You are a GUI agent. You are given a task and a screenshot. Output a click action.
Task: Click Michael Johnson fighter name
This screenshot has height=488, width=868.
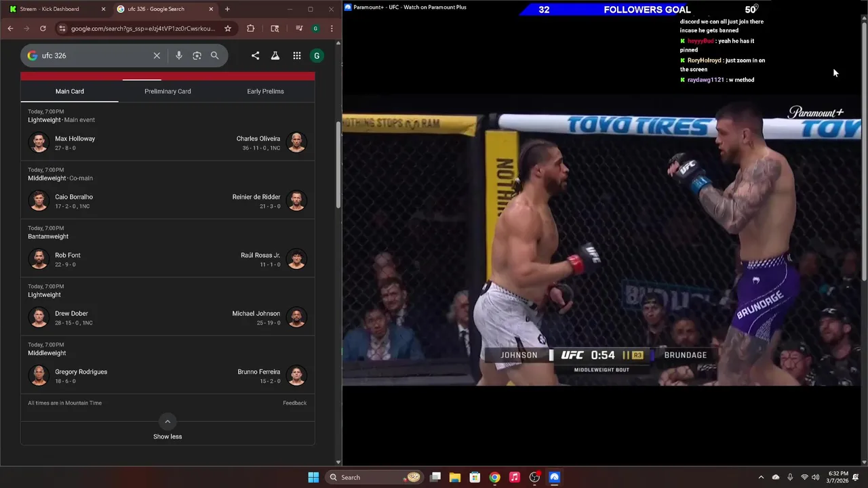(256, 313)
